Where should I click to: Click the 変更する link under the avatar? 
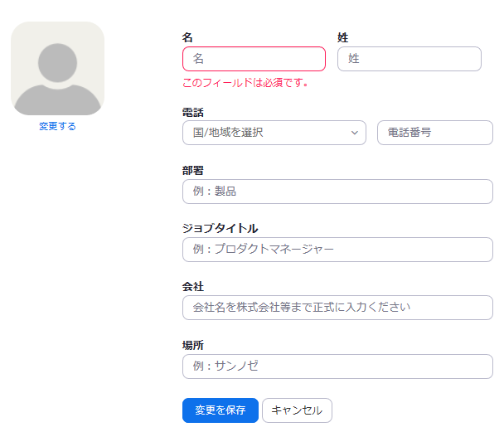(x=57, y=126)
